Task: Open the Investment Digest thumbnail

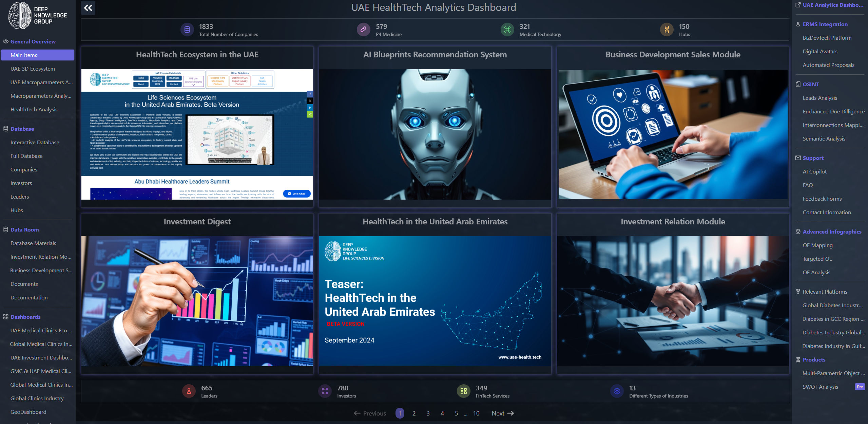Action: (197, 301)
